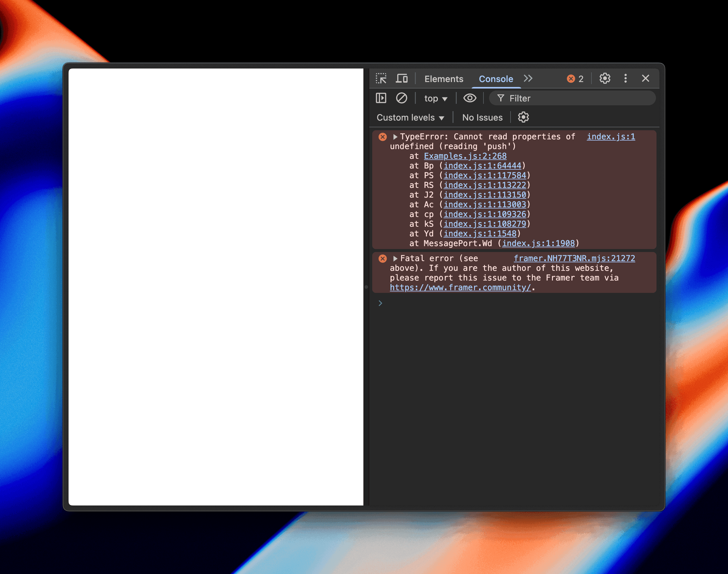This screenshot has height=574, width=728.
Task: Click the red error count badge
Action: point(575,79)
